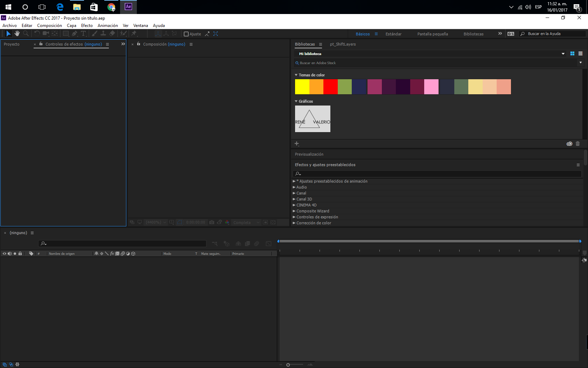Toggle lock on Composición panel
Viewport: 588px width, 368px height.
click(x=139, y=44)
